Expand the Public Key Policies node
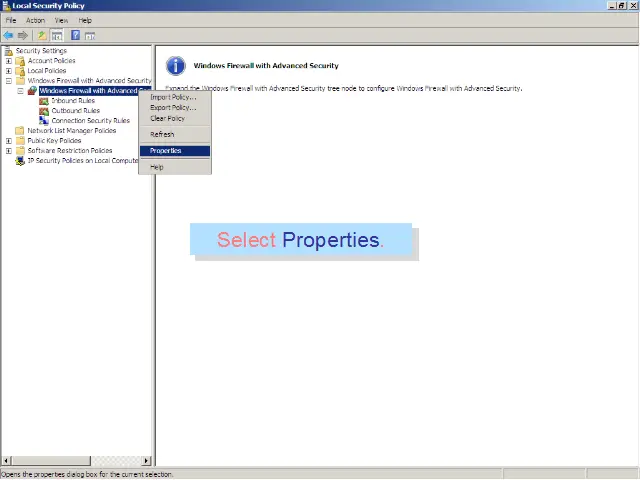The image size is (640, 480). [9, 141]
